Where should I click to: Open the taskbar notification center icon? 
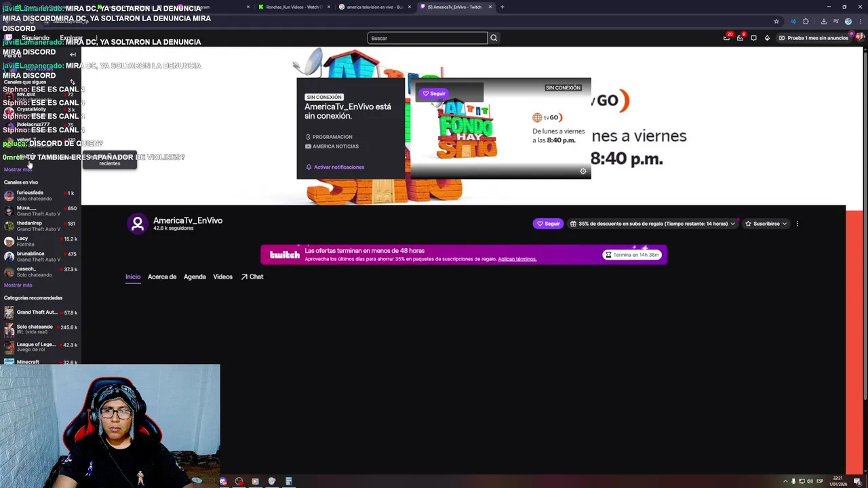click(857, 481)
